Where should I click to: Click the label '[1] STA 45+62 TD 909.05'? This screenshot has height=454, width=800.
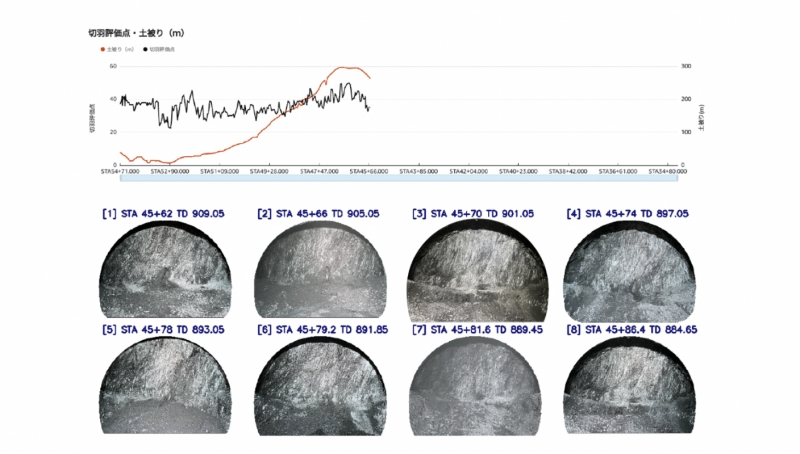(162, 213)
